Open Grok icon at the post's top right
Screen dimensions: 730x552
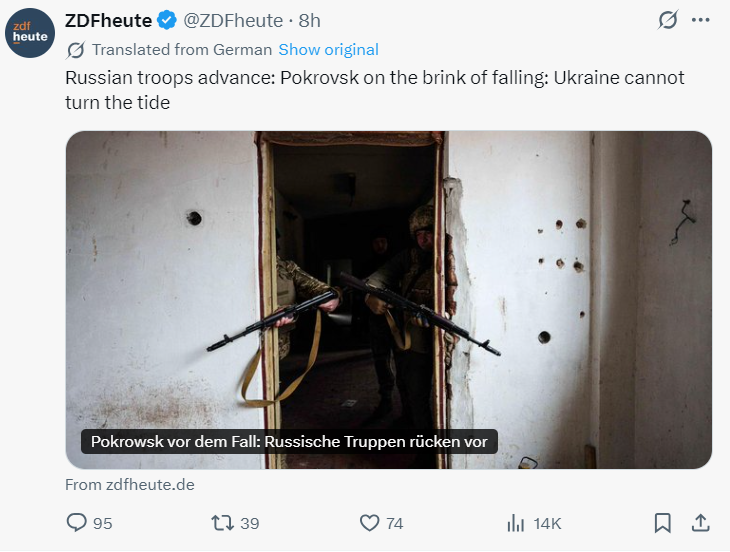coord(668,20)
